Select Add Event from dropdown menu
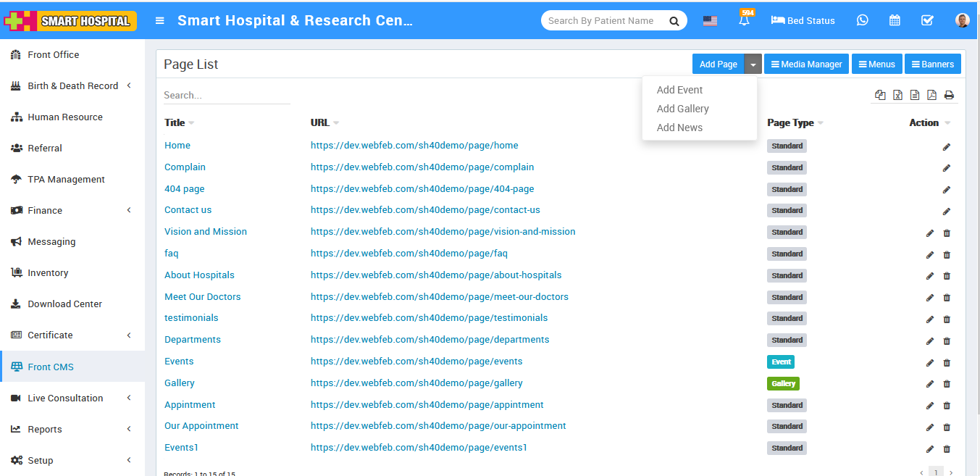The width and height of the screenshot is (980, 476). click(679, 90)
